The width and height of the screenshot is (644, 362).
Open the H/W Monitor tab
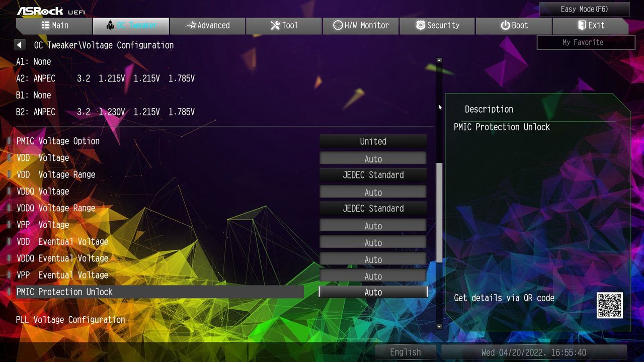point(361,26)
